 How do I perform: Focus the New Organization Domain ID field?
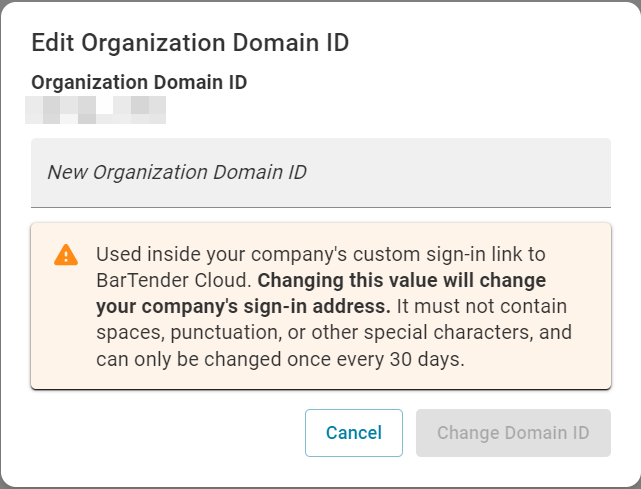click(321, 173)
